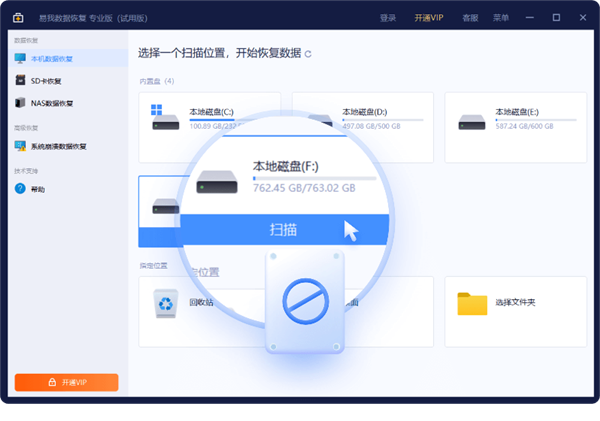Click the orange 开通VIP button at bottom left

[67, 382]
